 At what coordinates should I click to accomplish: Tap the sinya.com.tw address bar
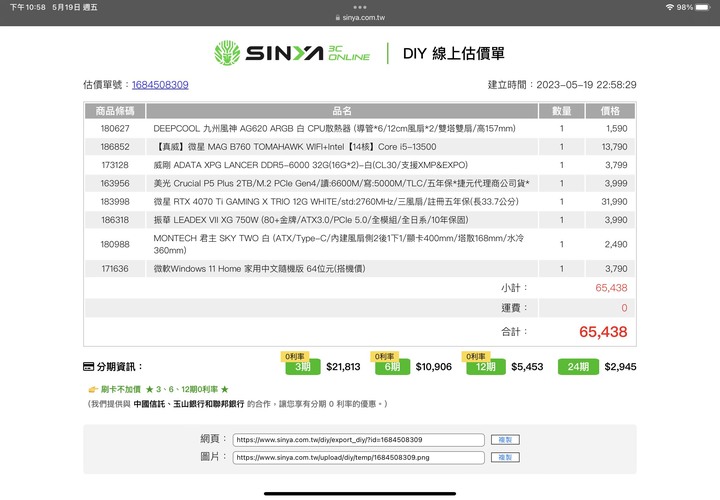(360, 18)
